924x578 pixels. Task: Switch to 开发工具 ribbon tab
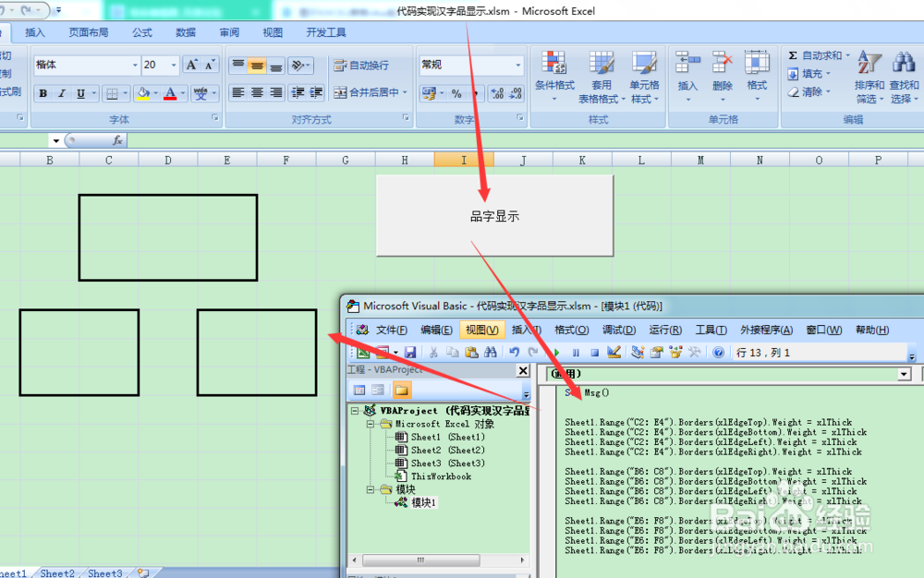coord(326,33)
